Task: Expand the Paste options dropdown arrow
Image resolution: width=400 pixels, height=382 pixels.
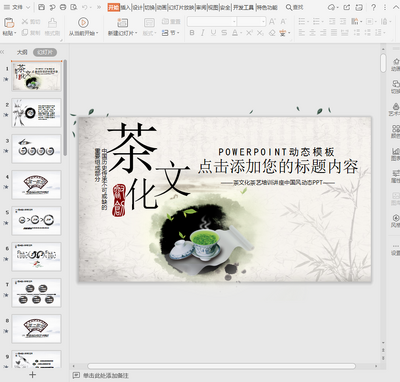Action: click(15, 33)
